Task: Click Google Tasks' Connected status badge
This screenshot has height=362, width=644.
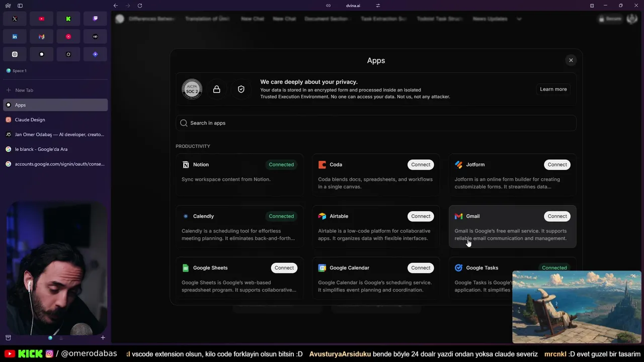Action: coord(554,268)
